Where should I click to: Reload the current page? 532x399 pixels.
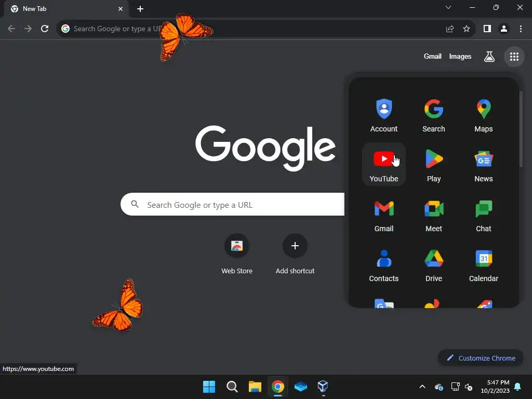[x=45, y=29]
